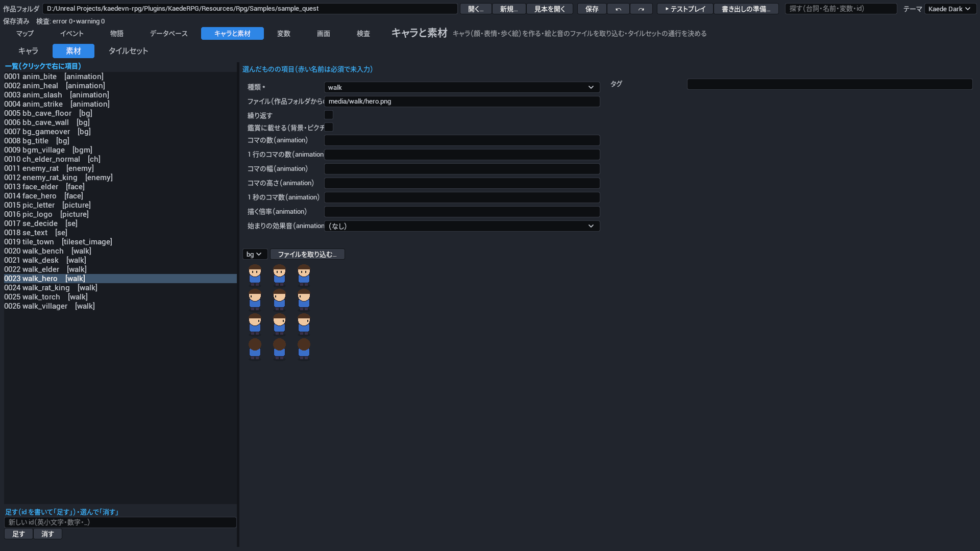Click the ファイルを取り込む button
The image size is (980, 551).
pyautogui.click(x=307, y=254)
